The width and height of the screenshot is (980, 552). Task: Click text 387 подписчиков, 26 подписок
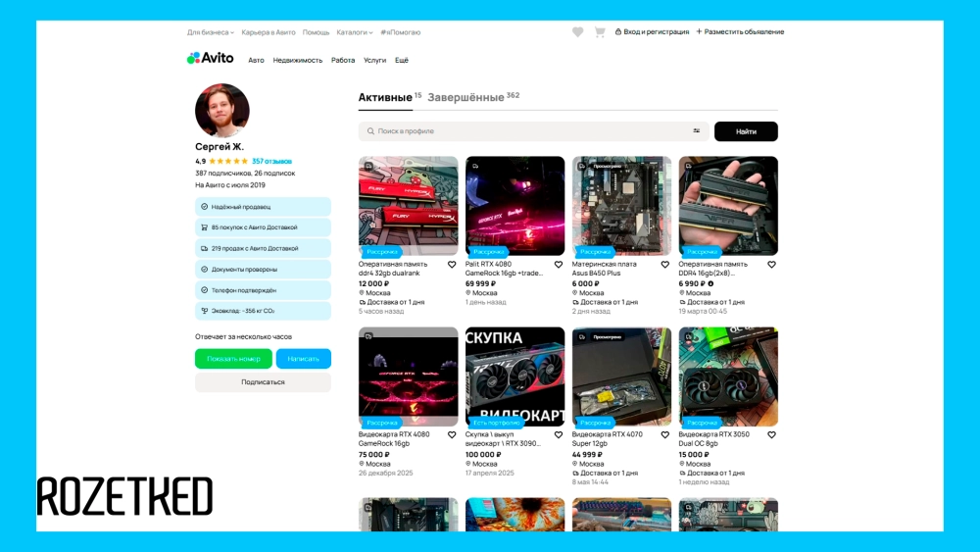(x=245, y=174)
